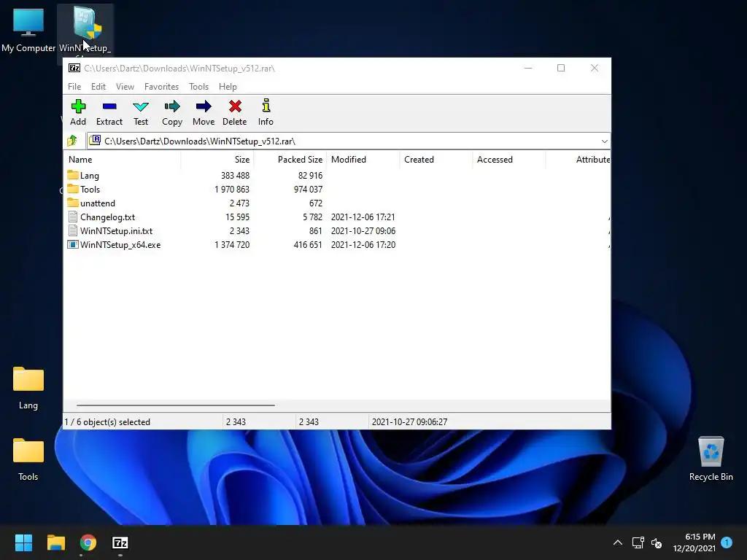The height and width of the screenshot is (560, 747).
Task: Click the Extract toolbar icon
Action: pos(109,106)
